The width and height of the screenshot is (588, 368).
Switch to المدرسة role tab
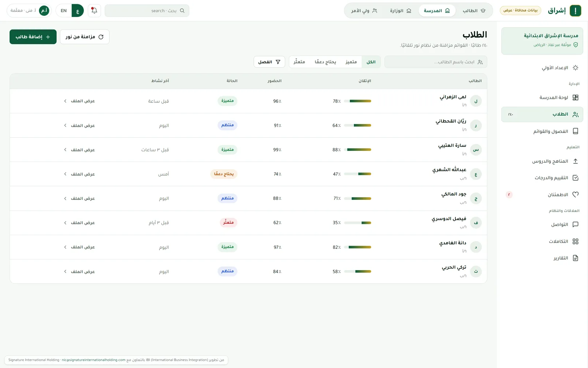point(437,11)
